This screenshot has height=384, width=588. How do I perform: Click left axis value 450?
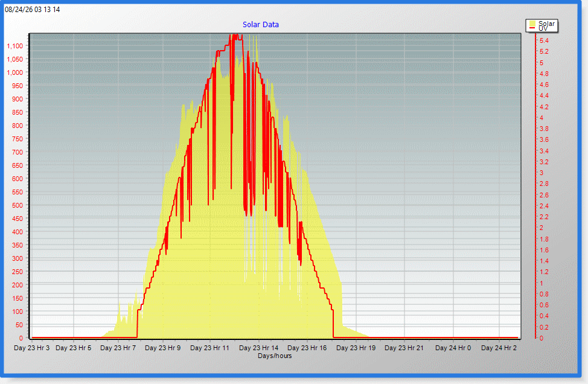pos(18,219)
